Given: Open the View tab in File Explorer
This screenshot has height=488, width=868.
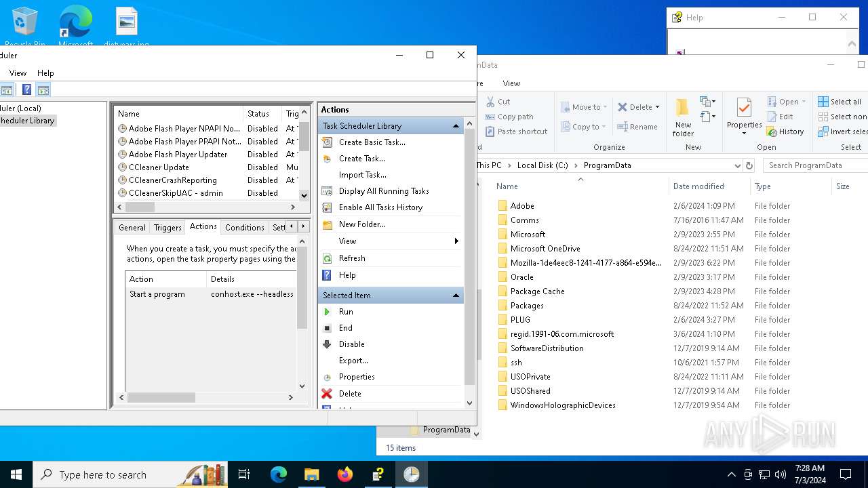Looking at the screenshot, I should (x=511, y=83).
